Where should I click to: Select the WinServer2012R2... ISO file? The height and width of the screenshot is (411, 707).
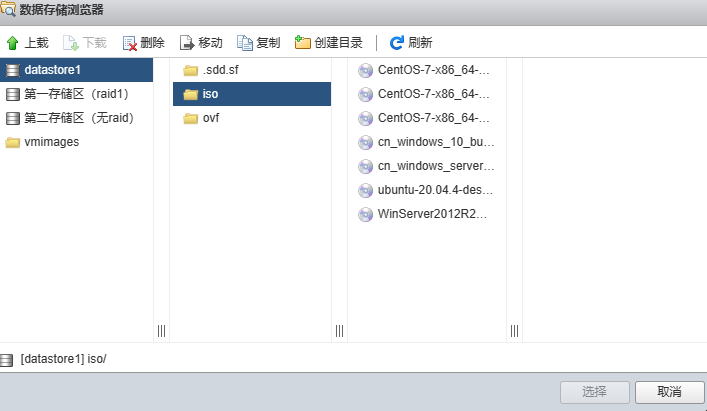[427, 214]
